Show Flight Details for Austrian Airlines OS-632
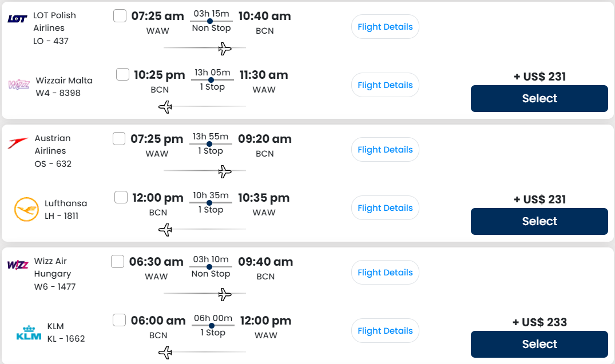 click(385, 150)
